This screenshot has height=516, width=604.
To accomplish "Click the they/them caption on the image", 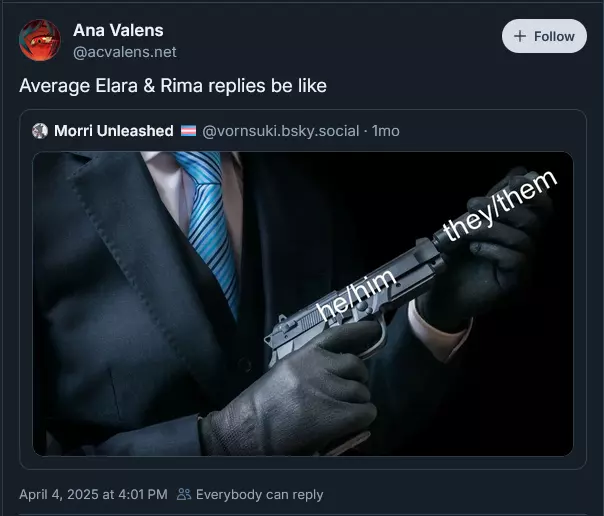I will pos(500,205).
